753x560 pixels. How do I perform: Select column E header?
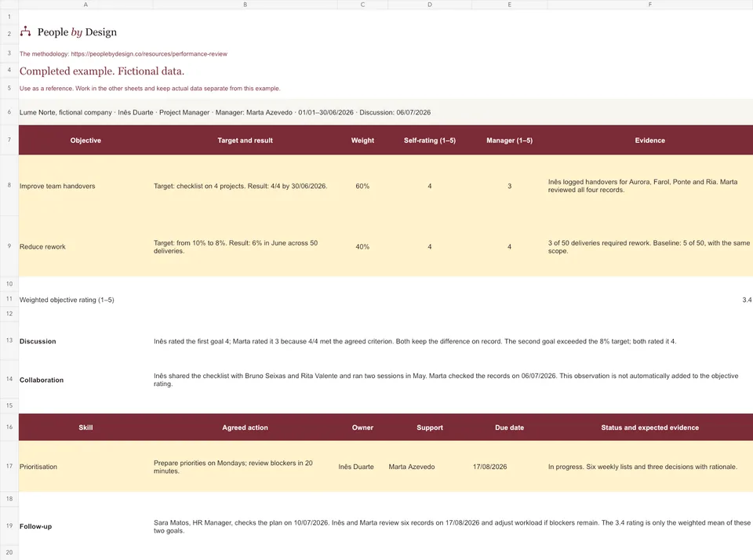(x=510, y=5)
